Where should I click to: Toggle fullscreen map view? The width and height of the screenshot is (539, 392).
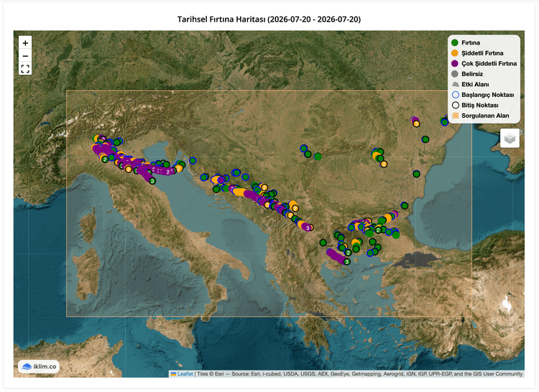25,69
